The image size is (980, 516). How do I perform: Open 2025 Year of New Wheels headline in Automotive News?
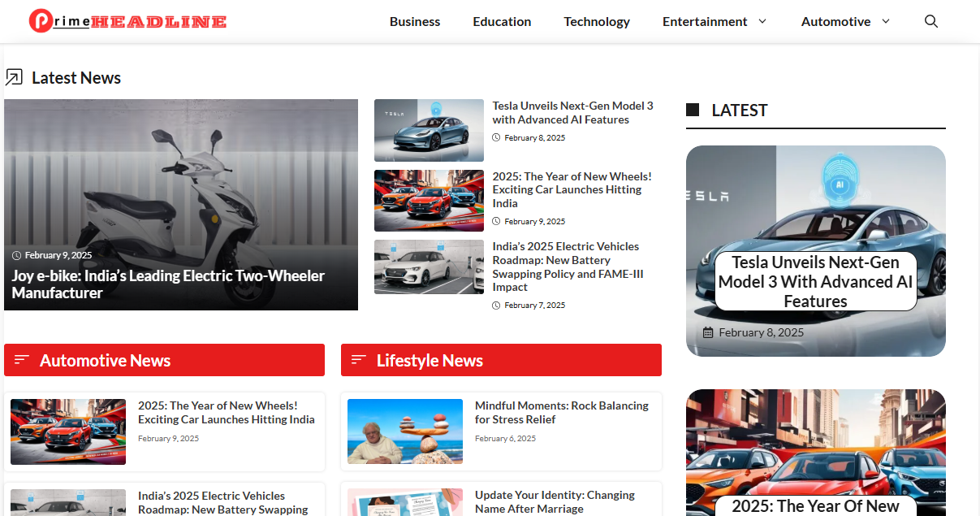(x=227, y=413)
